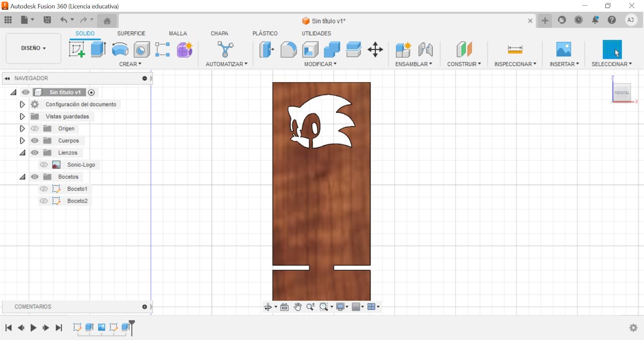Collapse the Lienzos node

(23, 153)
